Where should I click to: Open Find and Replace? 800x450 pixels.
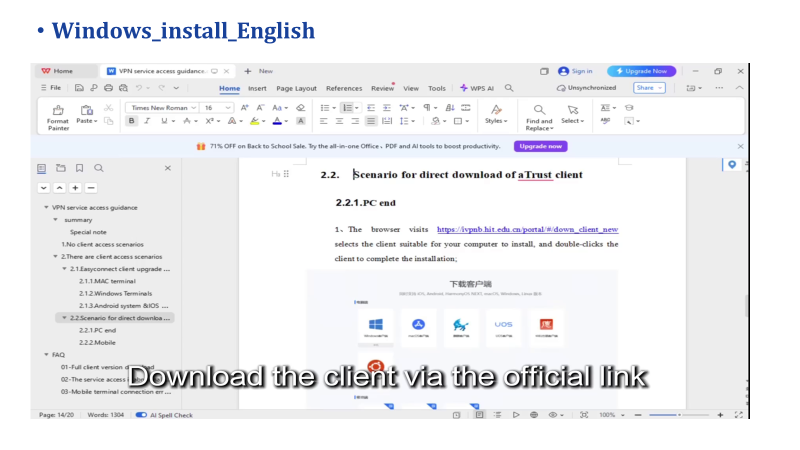point(539,115)
